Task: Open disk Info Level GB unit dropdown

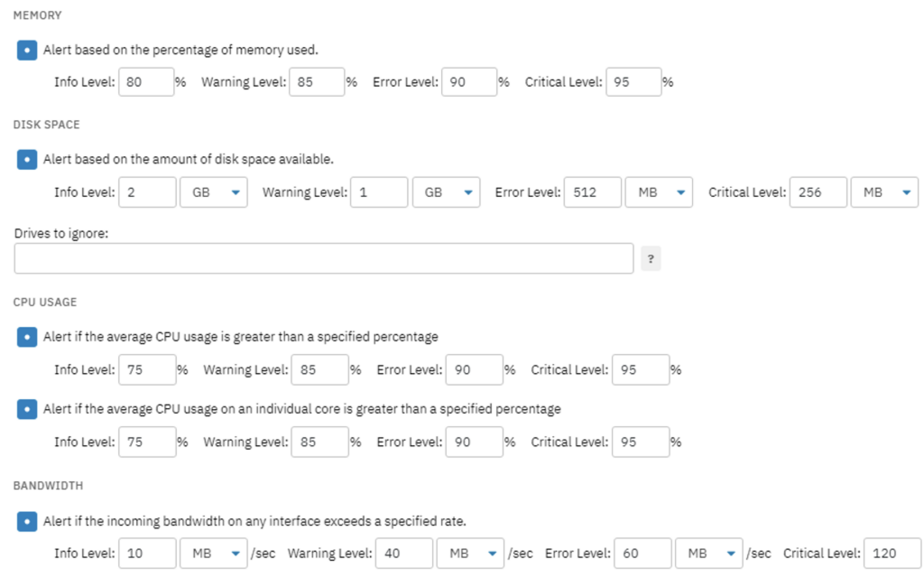Action: 214,192
